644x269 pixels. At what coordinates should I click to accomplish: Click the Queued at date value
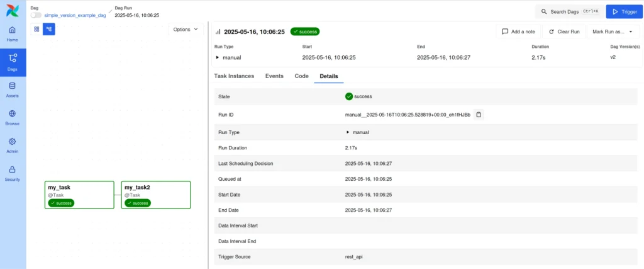click(369, 179)
